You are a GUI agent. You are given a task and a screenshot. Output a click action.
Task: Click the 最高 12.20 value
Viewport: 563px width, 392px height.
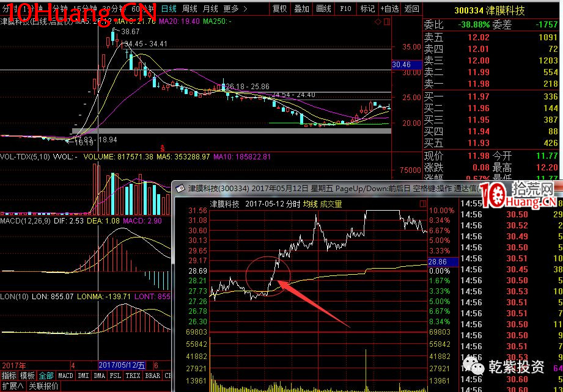tap(547, 167)
